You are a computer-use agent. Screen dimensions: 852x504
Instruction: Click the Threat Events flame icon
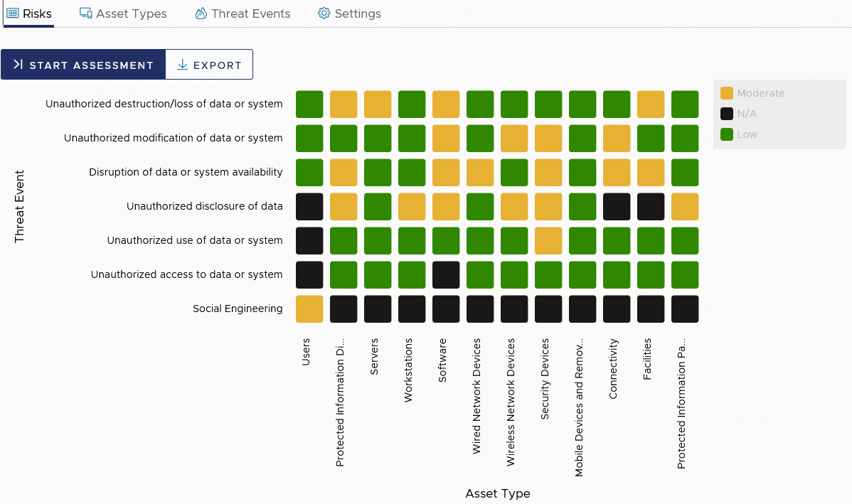point(201,13)
